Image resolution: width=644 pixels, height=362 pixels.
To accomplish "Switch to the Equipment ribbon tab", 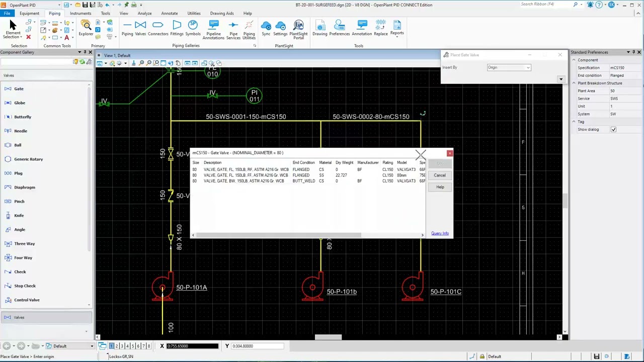I will coord(29,14).
